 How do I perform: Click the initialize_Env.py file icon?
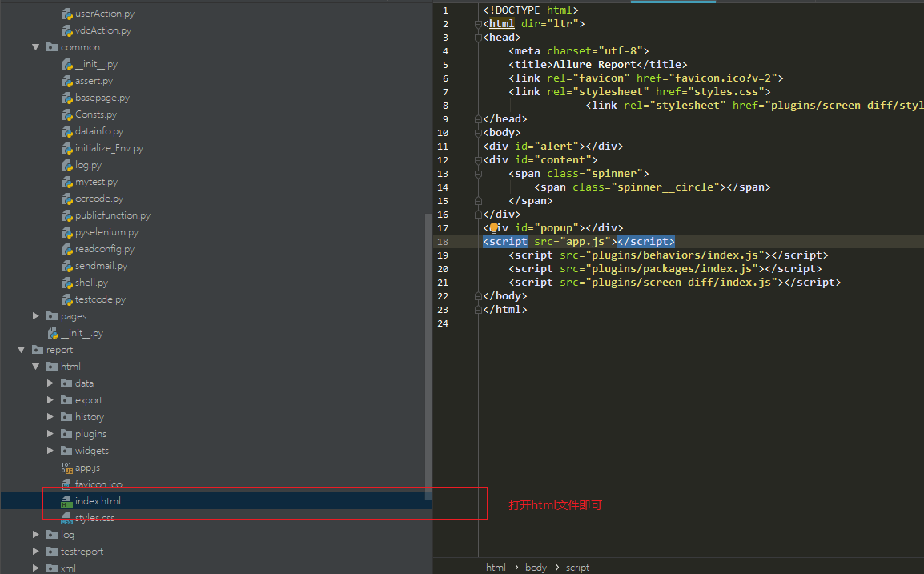[67, 148]
